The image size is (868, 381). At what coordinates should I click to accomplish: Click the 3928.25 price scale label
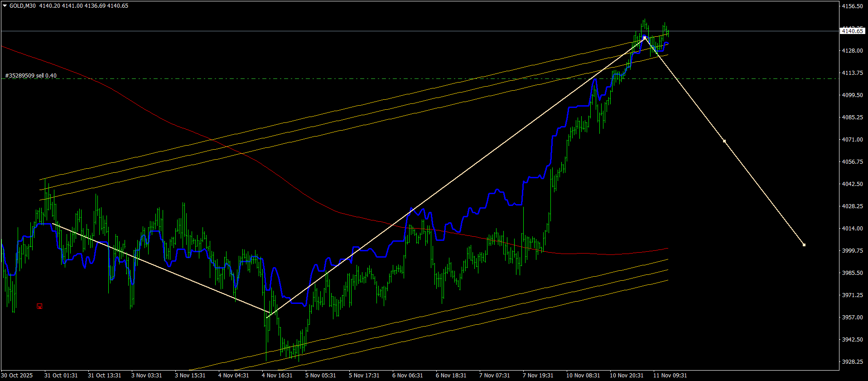coord(852,362)
